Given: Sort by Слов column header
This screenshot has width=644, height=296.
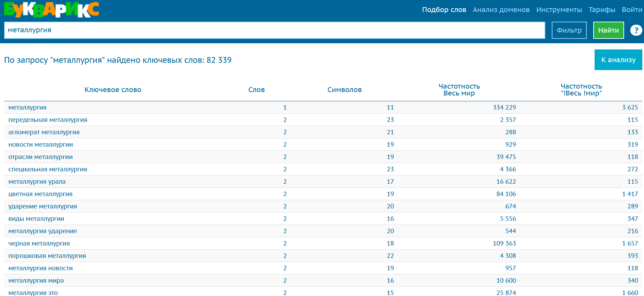Looking at the screenshot, I should [x=257, y=90].
